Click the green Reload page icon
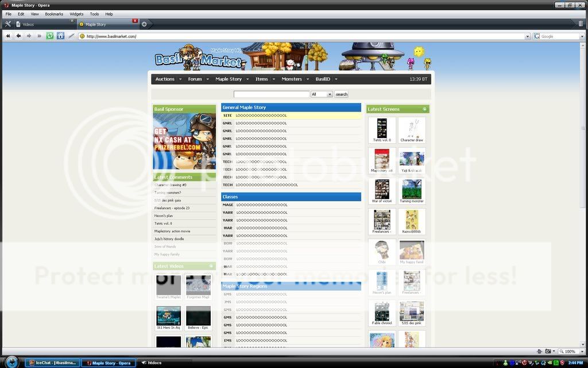The height and width of the screenshot is (368, 588). (50, 36)
